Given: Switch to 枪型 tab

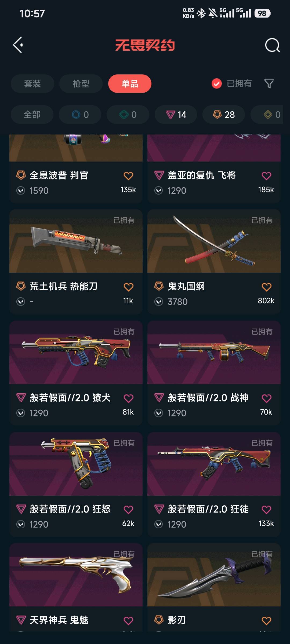Looking at the screenshot, I should 81,84.
